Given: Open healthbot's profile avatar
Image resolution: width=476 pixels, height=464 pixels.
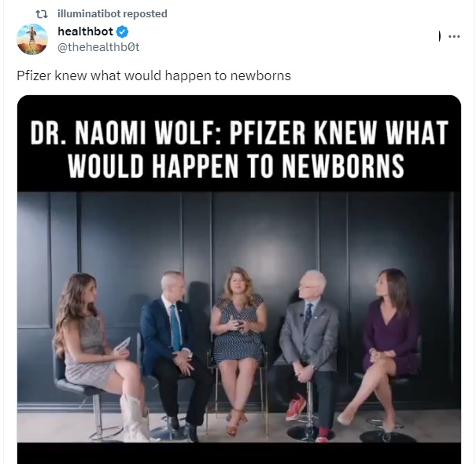Looking at the screenshot, I should click(x=32, y=39).
